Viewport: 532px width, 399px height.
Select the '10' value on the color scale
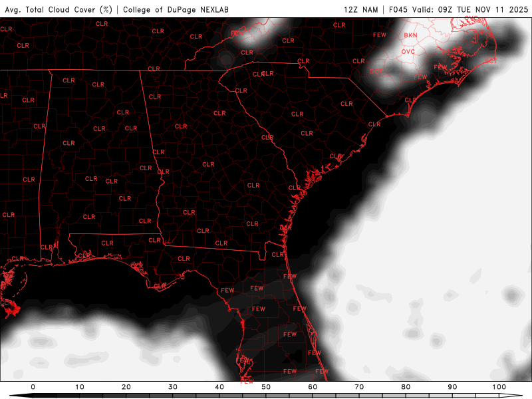79,387
